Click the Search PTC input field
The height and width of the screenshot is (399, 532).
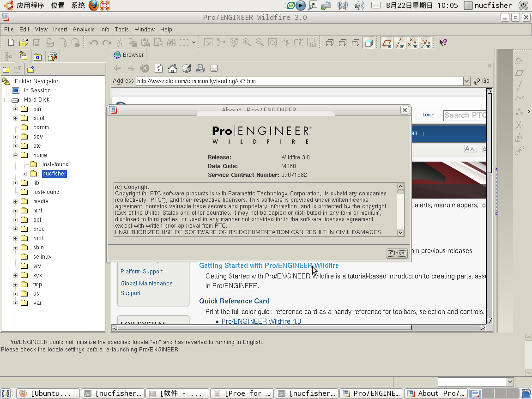(x=465, y=115)
